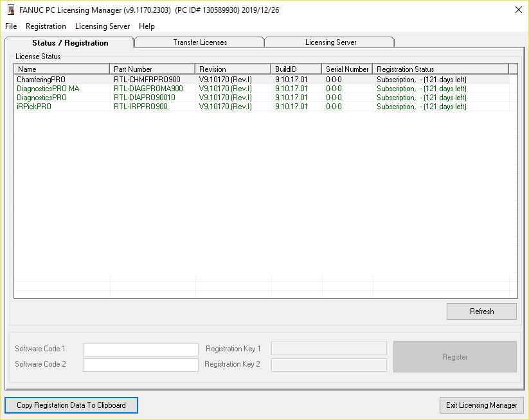The width and height of the screenshot is (529, 420).
Task: Close the Licensing Manager window
Action: (519, 10)
